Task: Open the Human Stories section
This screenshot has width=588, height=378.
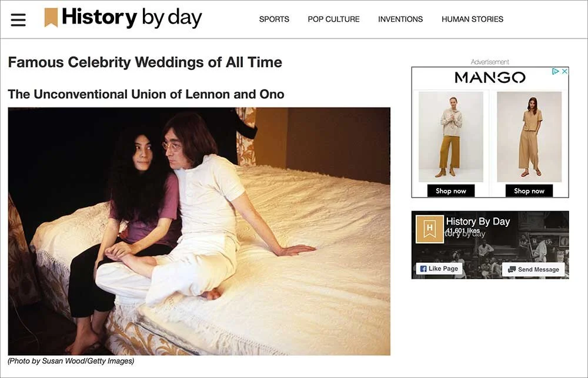Action: [x=473, y=19]
